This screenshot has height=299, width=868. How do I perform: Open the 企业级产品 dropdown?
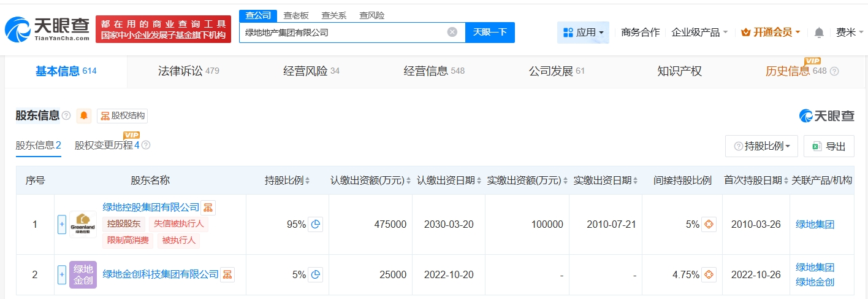coord(699,33)
